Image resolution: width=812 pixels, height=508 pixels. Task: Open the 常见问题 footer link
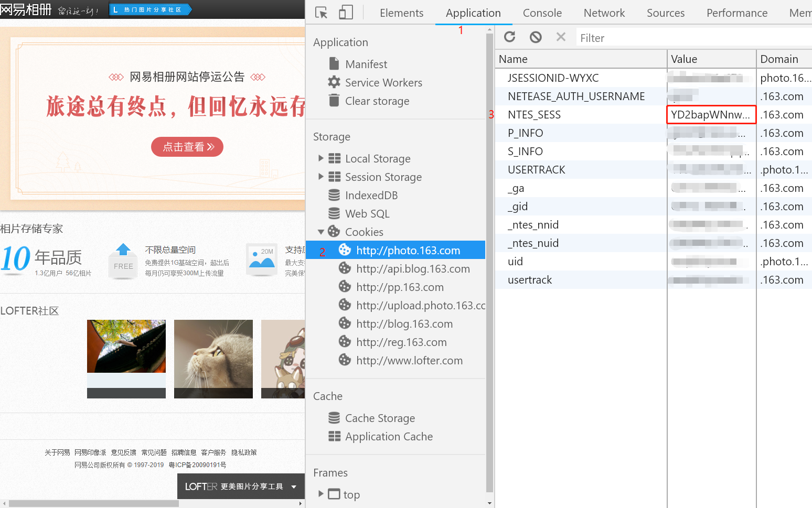[x=154, y=452]
